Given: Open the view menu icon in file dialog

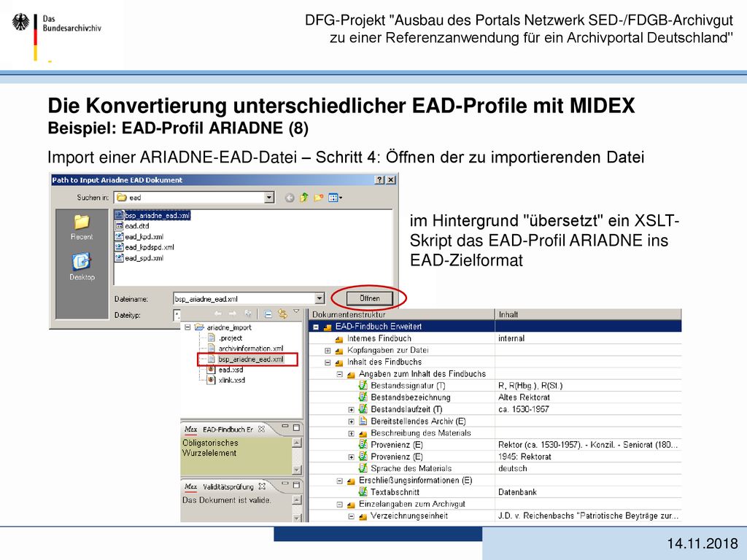Looking at the screenshot, I should tap(335, 198).
